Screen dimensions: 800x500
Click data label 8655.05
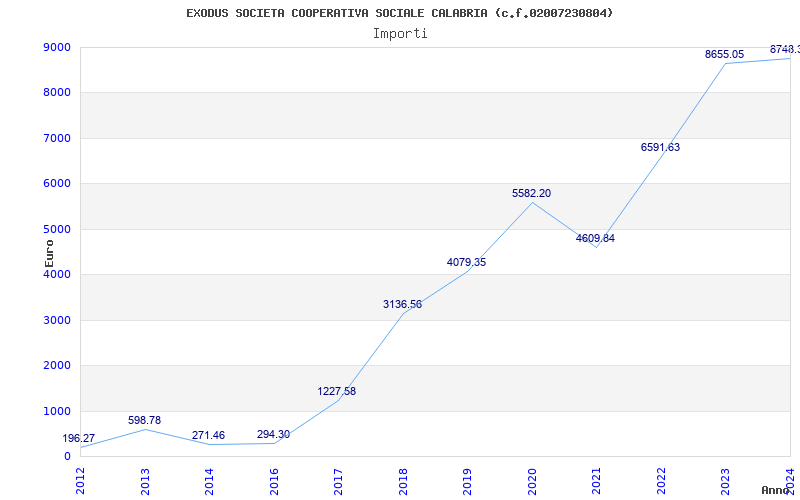[x=724, y=55]
